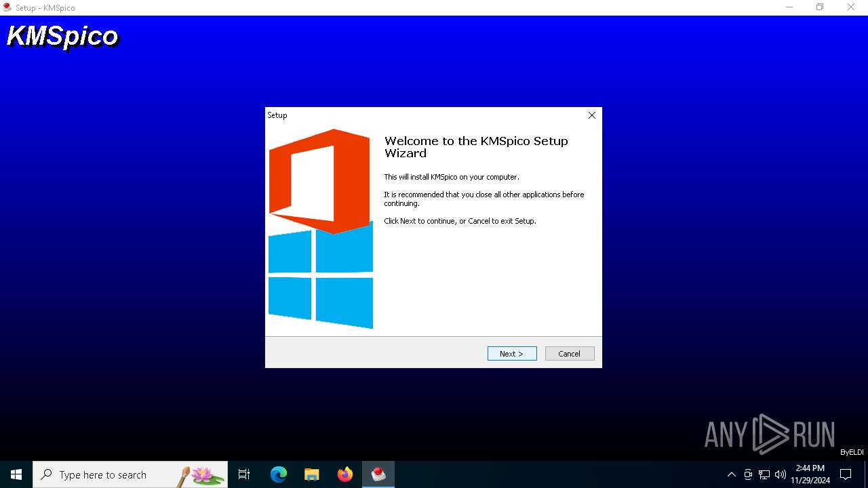Launch Firefox from the taskbar

(x=345, y=474)
